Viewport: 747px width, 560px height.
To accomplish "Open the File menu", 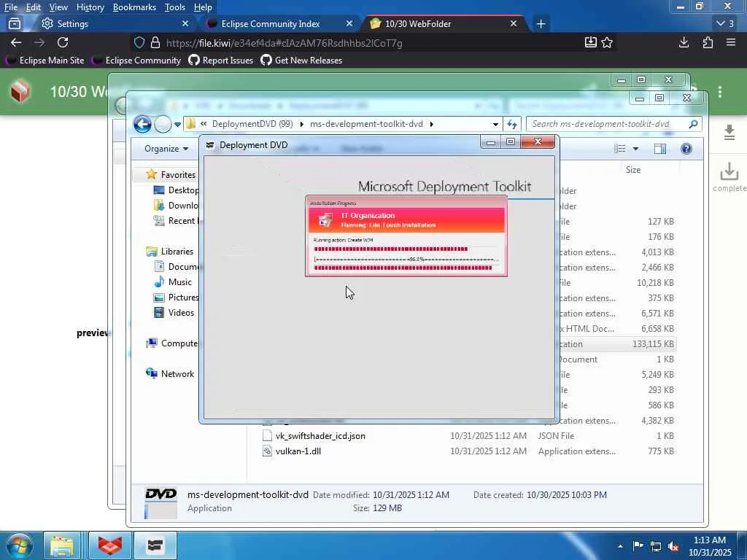I will [10, 7].
